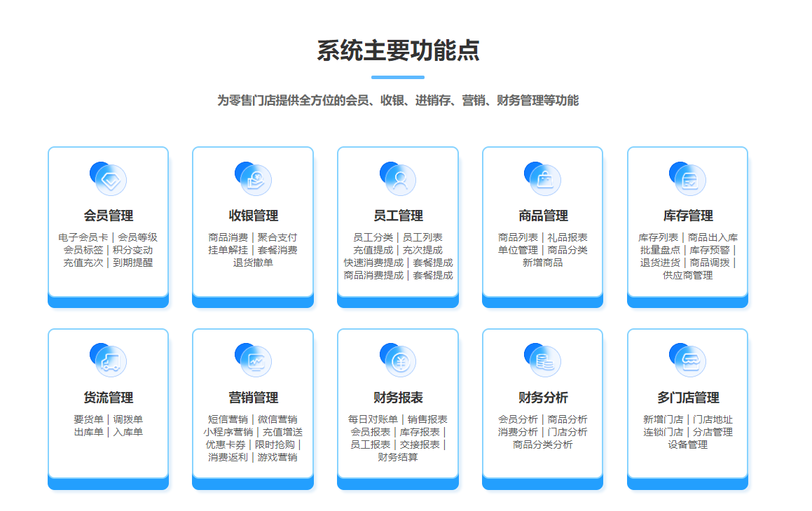Click 交接报表 in 财务报表 card
Viewport: 812px width, 511px height.
pos(420,444)
